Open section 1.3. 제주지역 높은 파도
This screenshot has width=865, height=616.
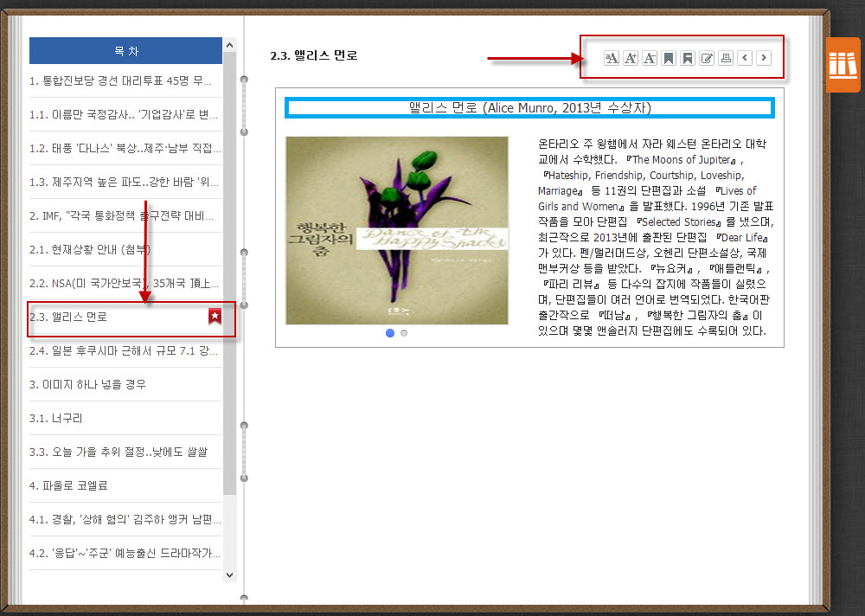[x=125, y=183]
